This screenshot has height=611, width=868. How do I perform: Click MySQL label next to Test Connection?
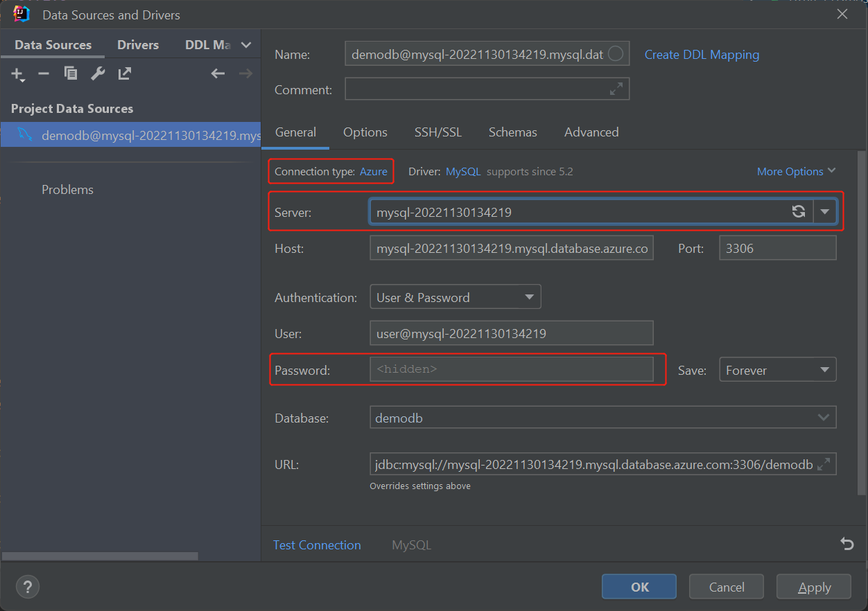[x=411, y=545]
